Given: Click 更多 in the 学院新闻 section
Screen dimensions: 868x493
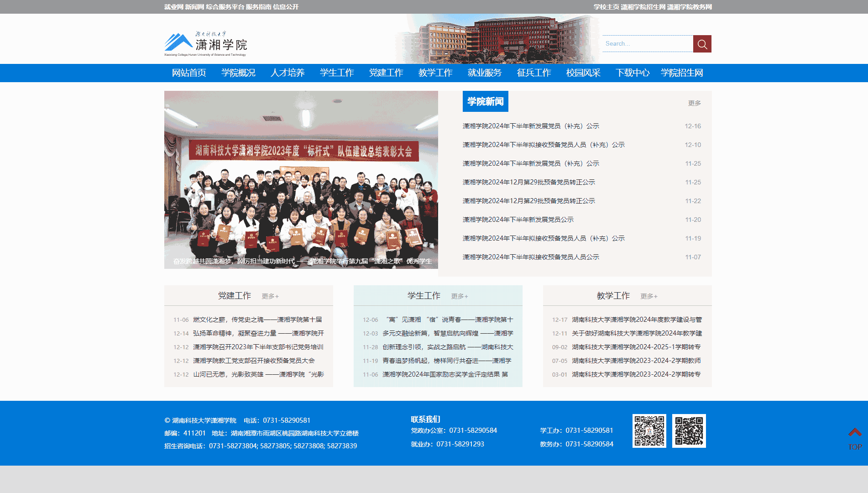Looking at the screenshot, I should [x=695, y=103].
